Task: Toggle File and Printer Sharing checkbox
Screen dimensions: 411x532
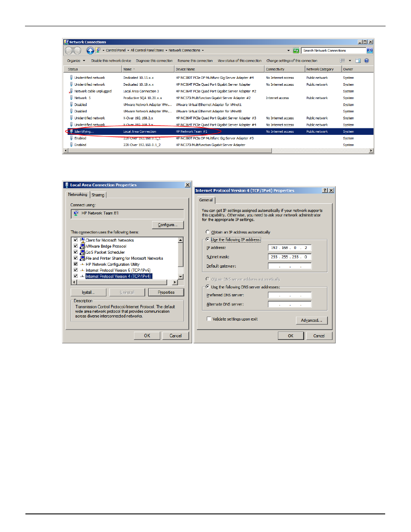Action: (75, 258)
